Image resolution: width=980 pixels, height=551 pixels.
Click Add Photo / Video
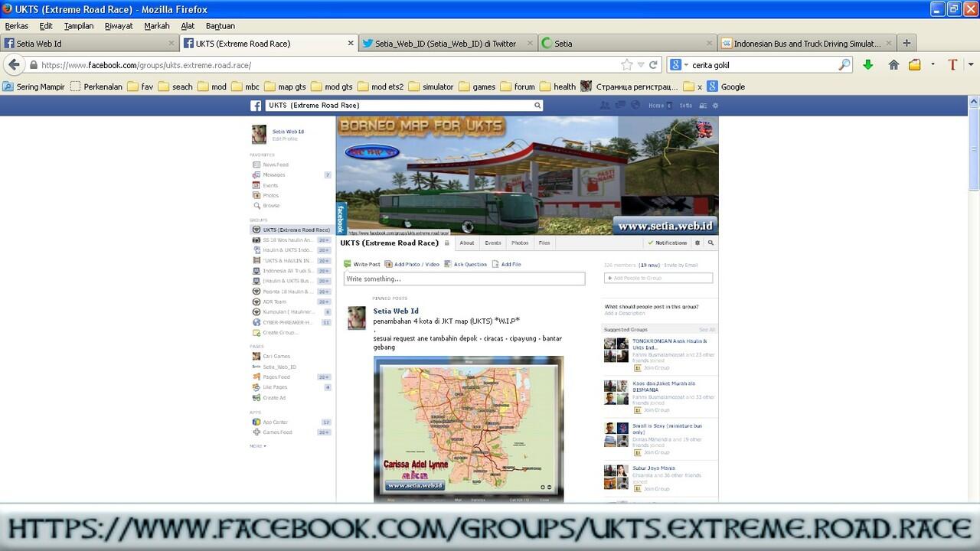[412, 264]
